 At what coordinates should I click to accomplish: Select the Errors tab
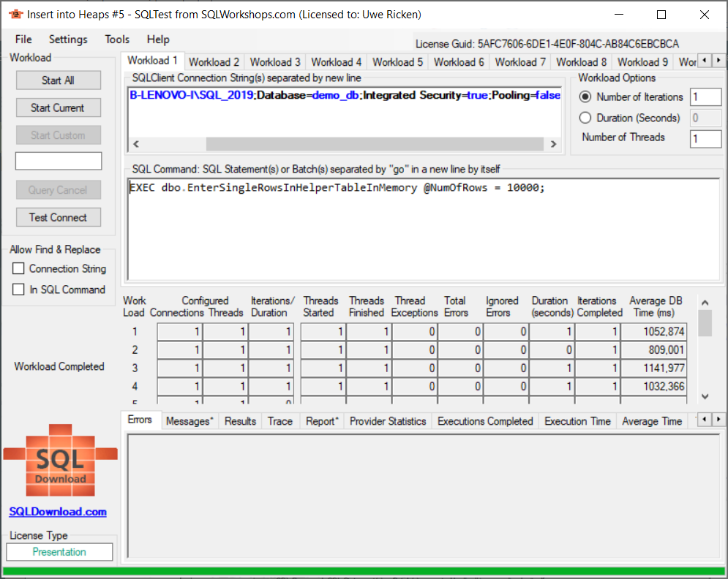click(140, 420)
